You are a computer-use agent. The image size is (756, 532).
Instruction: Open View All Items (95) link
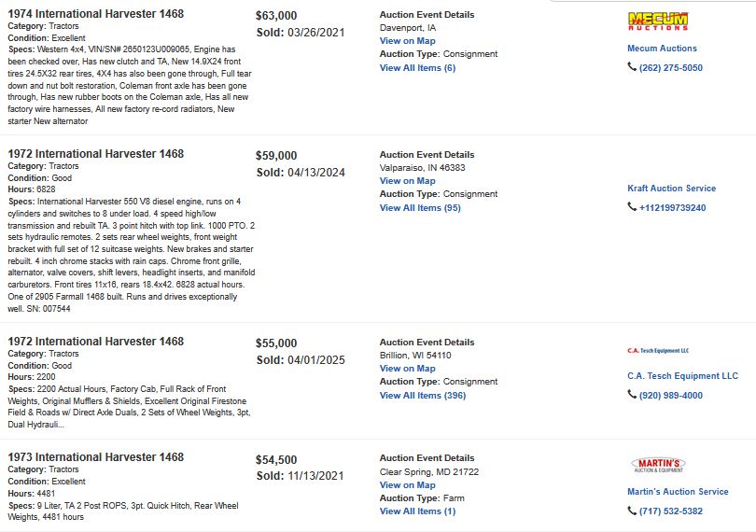pos(420,208)
